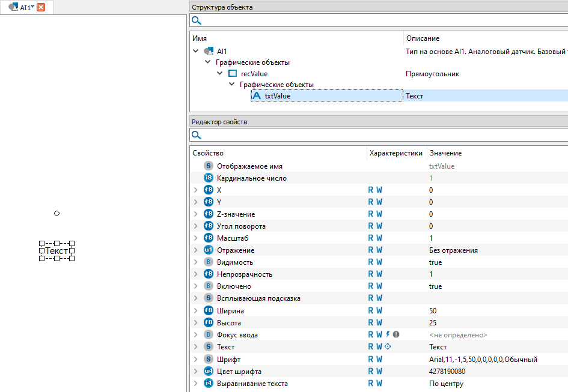Click the f8 type icon beside Ширина
The width and height of the screenshot is (568, 392).
click(209, 310)
